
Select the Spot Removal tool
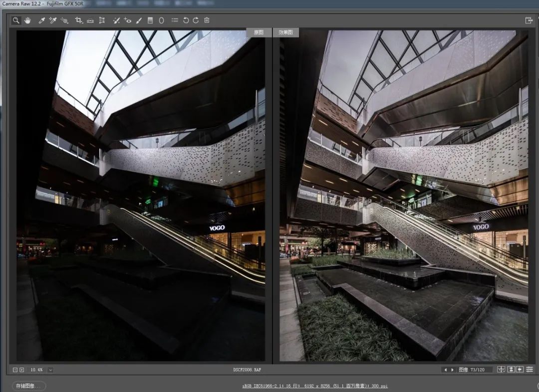tap(116, 20)
